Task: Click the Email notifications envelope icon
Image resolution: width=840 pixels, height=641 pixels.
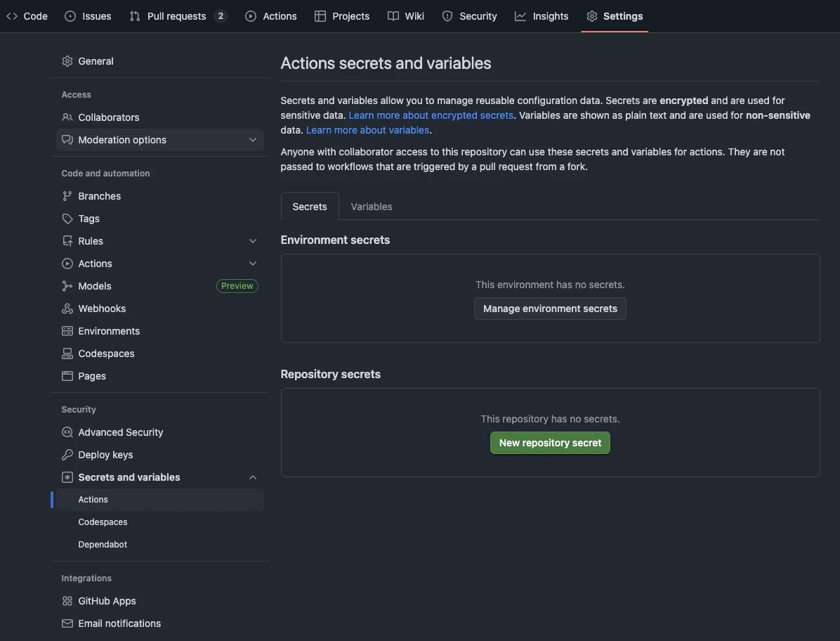Action: point(67,623)
